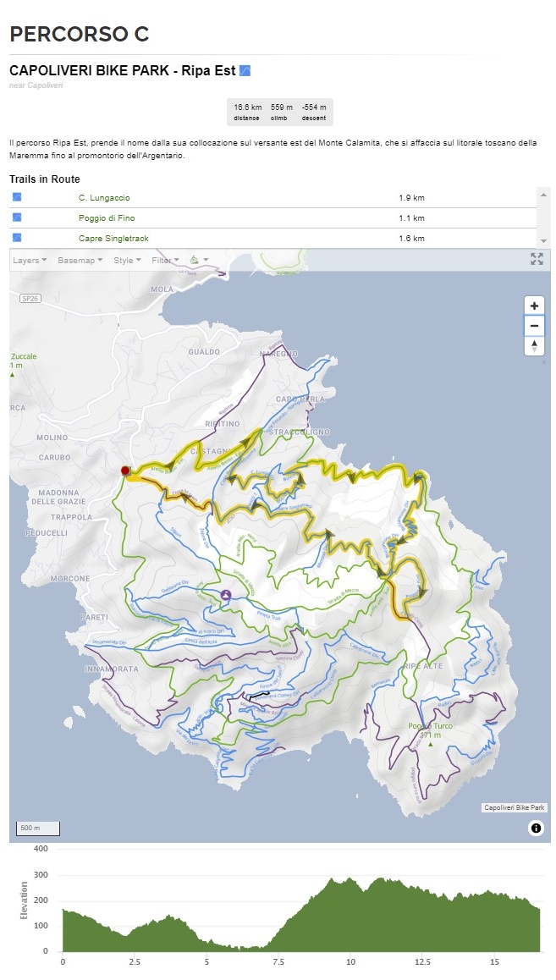The image size is (556, 980).
Task: Click the blue difficulty icon in the C. Lungaccio row
Action: [17, 197]
